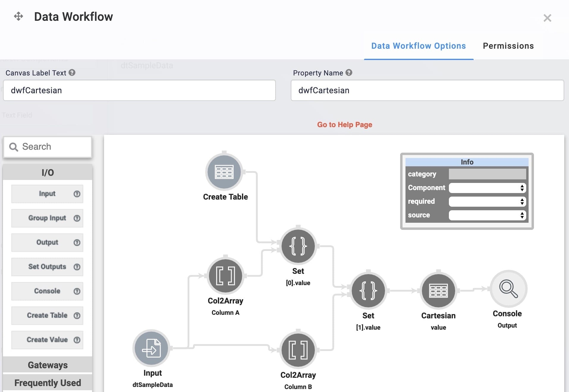Click the category field in Info panel
Viewport: 569px width, 392px height.
click(x=488, y=174)
